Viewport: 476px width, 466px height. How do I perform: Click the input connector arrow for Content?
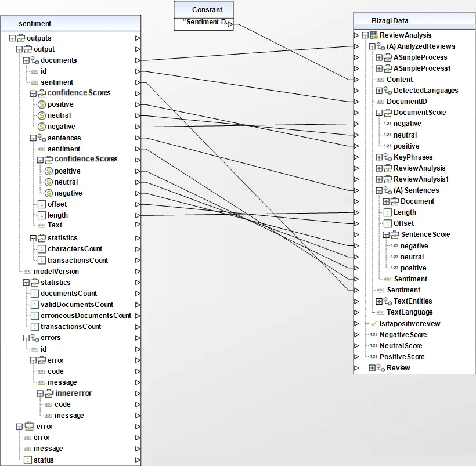click(356, 80)
